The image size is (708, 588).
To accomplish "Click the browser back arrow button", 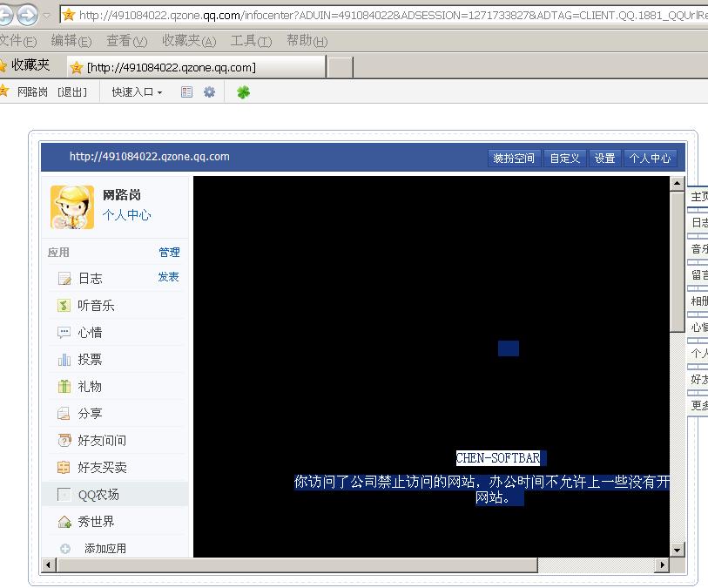I will click(4, 16).
